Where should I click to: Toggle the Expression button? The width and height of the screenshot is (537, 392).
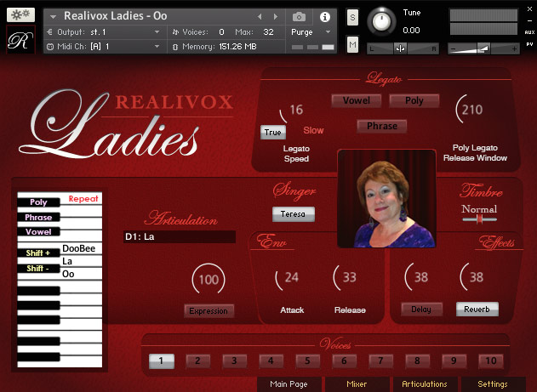[x=209, y=311]
